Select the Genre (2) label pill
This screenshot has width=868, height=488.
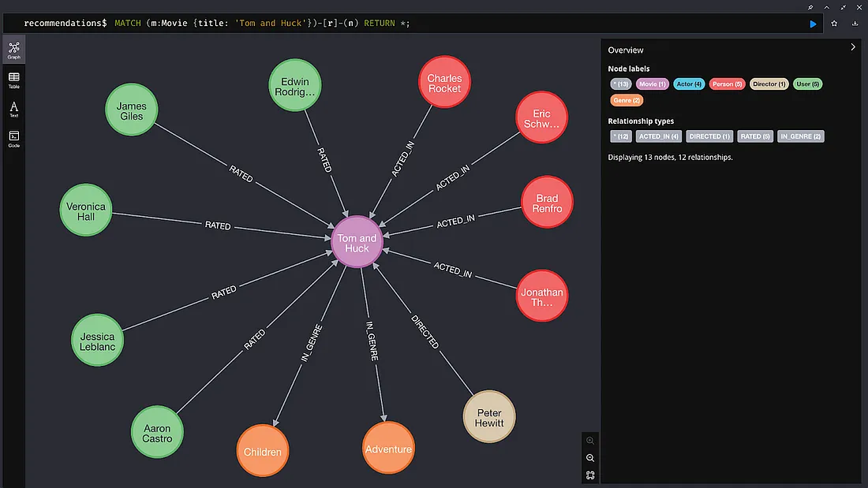tap(626, 100)
